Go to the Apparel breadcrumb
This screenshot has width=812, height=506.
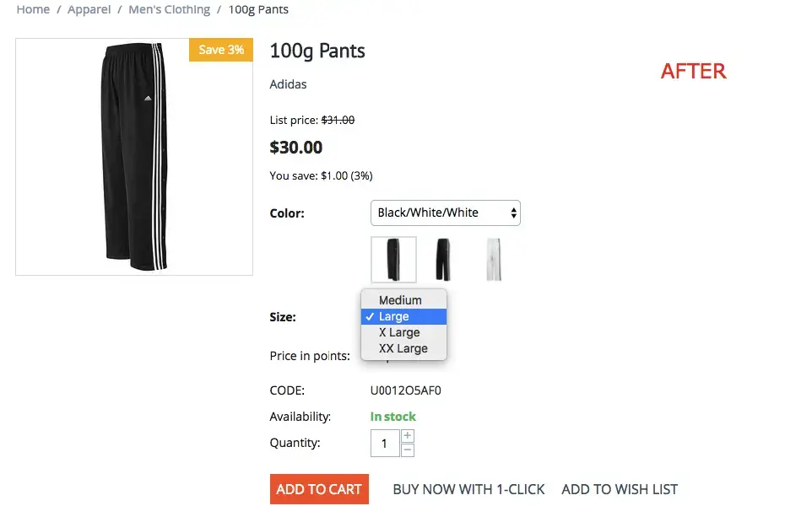pos(89,10)
